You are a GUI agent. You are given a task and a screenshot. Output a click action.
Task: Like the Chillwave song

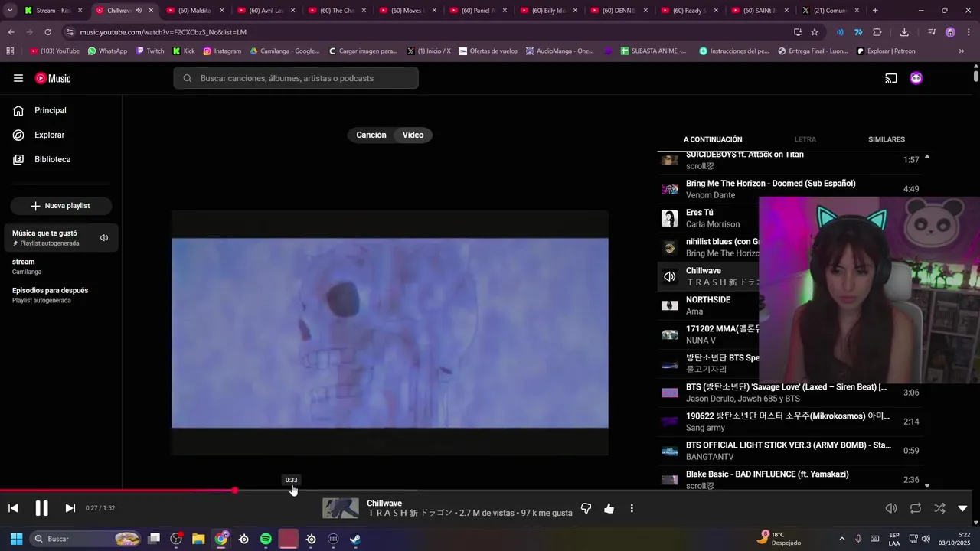tap(609, 508)
